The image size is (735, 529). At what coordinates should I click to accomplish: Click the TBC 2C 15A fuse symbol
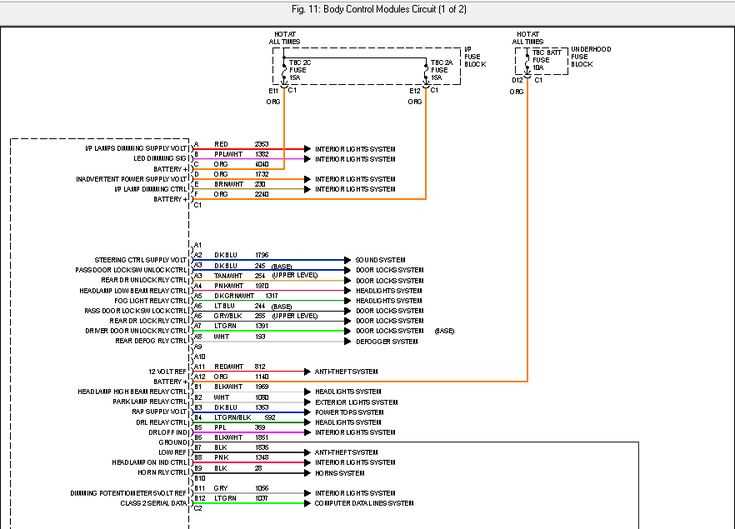pos(284,70)
